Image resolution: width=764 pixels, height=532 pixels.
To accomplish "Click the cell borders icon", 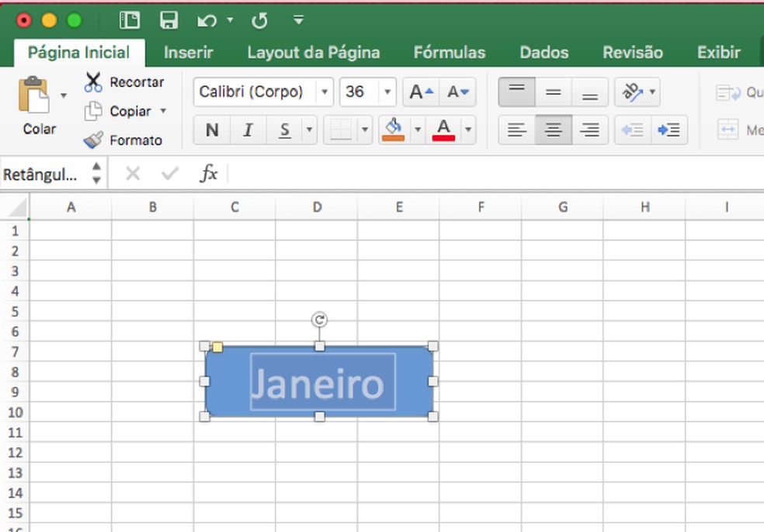I will (341, 130).
